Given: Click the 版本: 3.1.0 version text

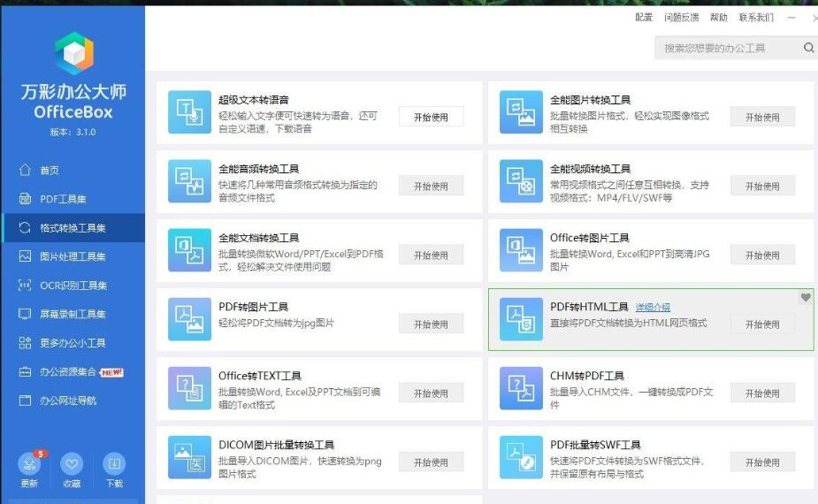Looking at the screenshot, I should pyautogui.click(x=73, y=132).
